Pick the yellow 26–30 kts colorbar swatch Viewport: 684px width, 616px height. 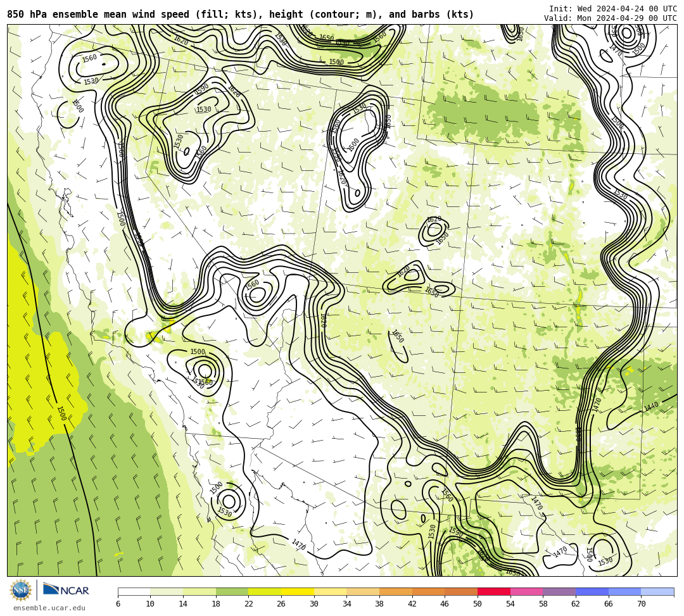(x=298, y=591)
